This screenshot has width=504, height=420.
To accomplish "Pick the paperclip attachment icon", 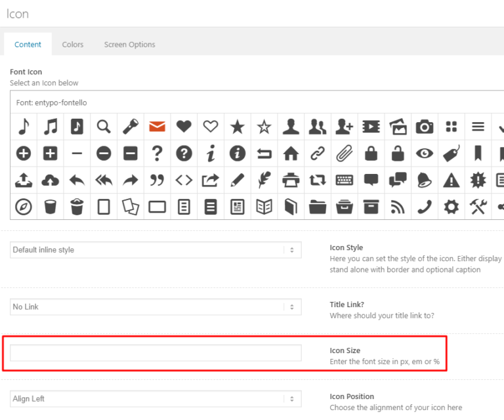I will (x=345, y=154).
